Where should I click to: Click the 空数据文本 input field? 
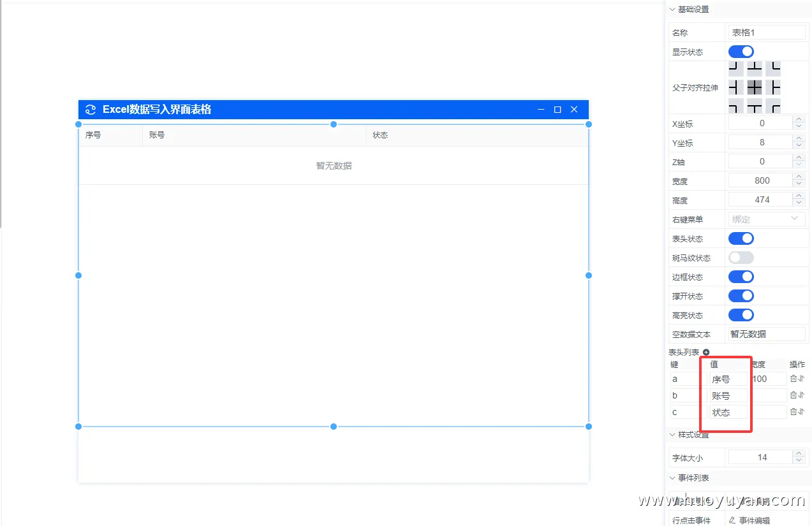pyautogui.click(x=767, y=334)
